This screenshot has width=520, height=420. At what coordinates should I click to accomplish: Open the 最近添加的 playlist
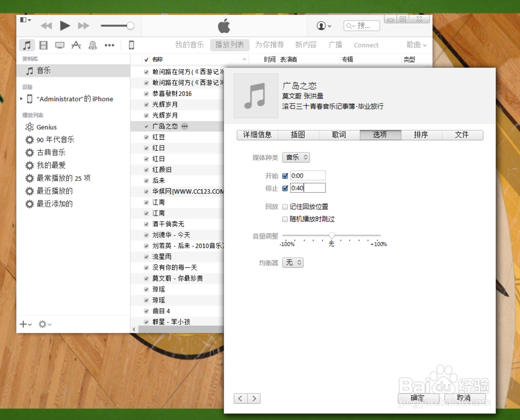click(49, 204)
